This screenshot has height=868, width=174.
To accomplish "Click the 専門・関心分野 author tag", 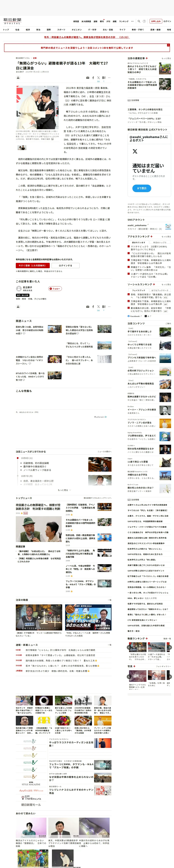I will (x=23, y=295).
